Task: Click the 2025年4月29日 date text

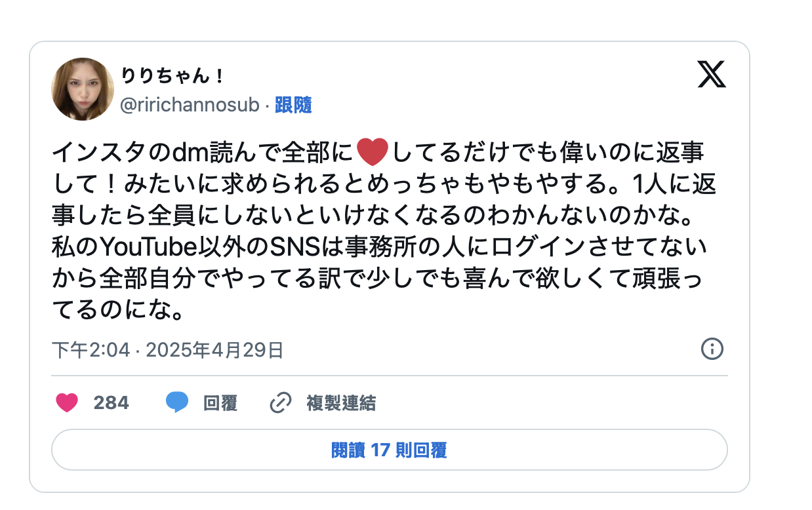Action: click(214, 350)
